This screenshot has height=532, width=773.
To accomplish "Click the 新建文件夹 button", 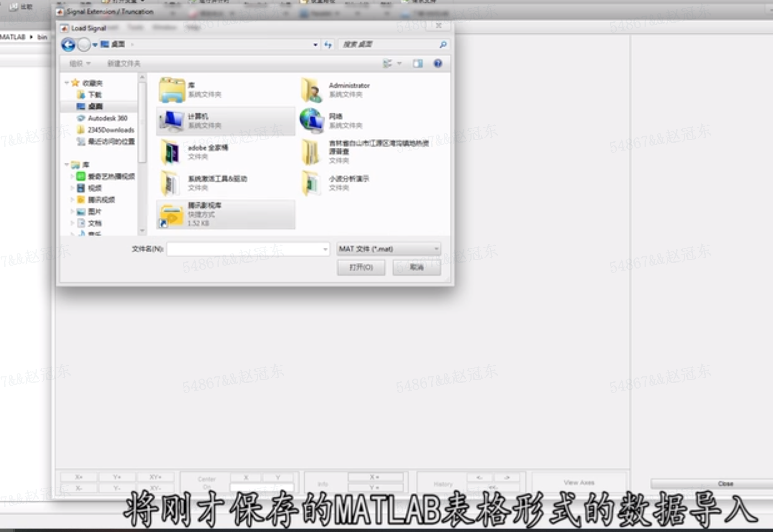I will (123, 63).
